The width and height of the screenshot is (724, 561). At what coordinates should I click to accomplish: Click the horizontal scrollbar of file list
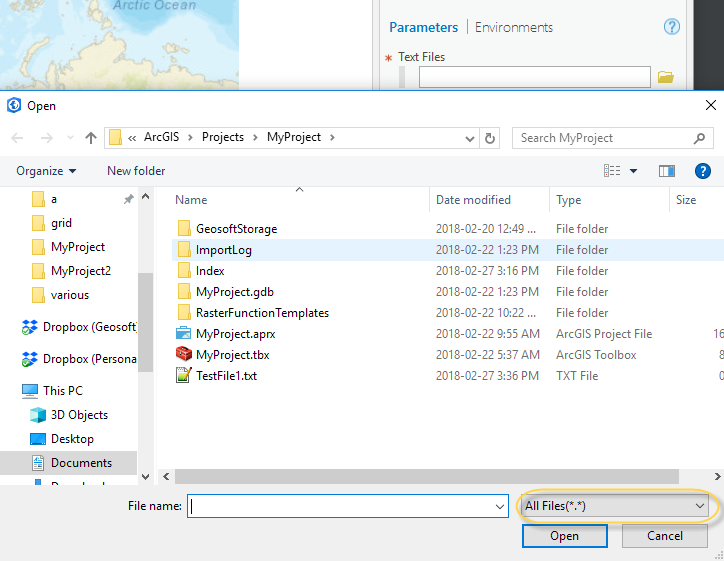coord(427,477)
